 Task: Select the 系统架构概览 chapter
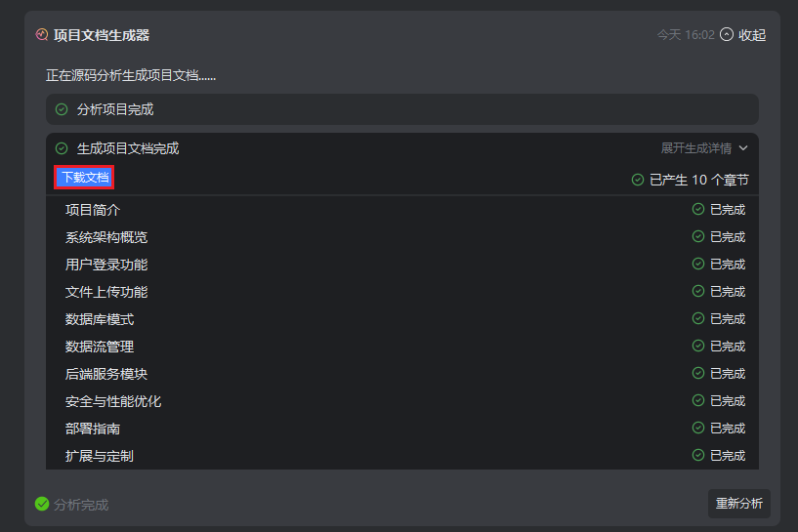click(106, 237)
